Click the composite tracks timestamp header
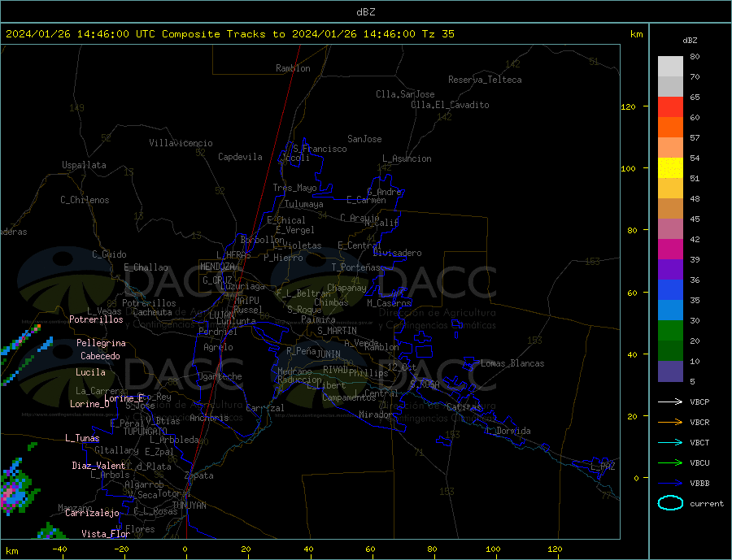This screenshot has width=732, height=560. pos(229,34)
